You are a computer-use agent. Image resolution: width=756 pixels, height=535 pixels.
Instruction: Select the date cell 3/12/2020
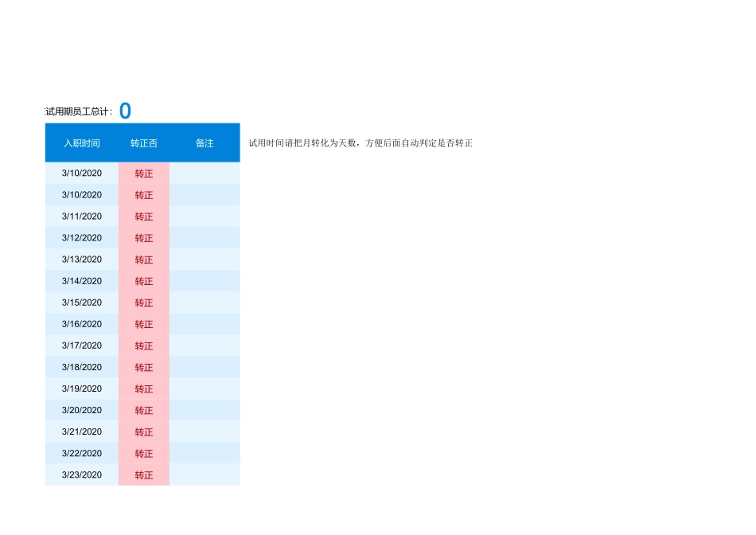(x=81, y=238)
